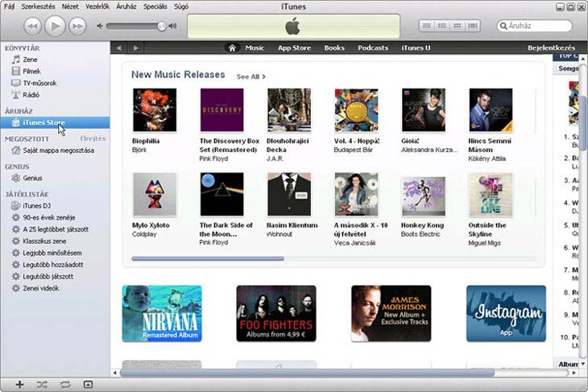Add a playlist with the plus button

(19, 385)
